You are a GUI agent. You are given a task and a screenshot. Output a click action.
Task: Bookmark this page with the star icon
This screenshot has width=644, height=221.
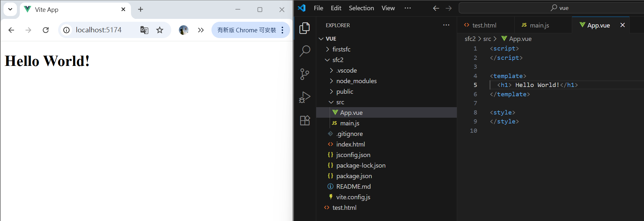160,30
